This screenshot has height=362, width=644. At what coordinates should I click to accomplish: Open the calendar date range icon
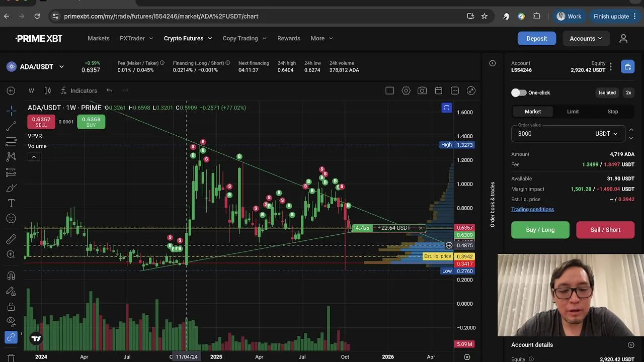point(439,91)
